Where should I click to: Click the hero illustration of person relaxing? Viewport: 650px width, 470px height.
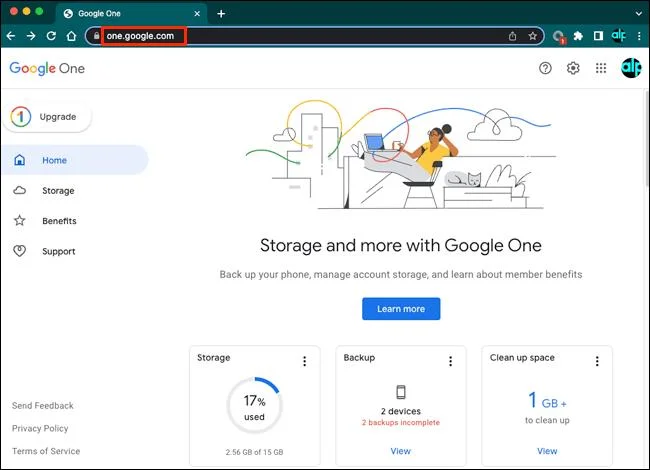[400, 154]
